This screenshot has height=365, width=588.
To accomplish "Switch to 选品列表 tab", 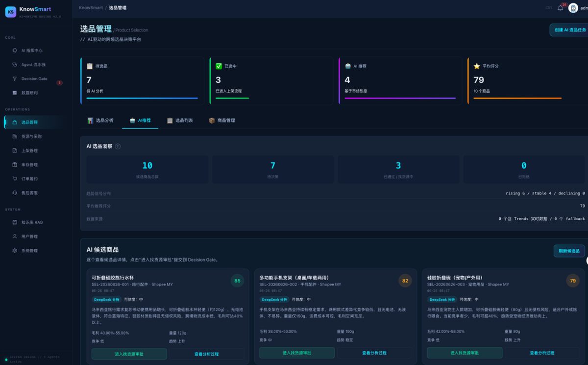I will pos(180,120).
